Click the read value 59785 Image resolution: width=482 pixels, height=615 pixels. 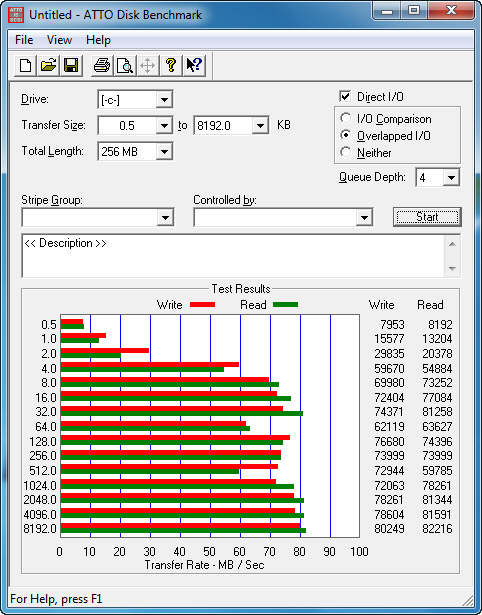click(x=437, y=470)
